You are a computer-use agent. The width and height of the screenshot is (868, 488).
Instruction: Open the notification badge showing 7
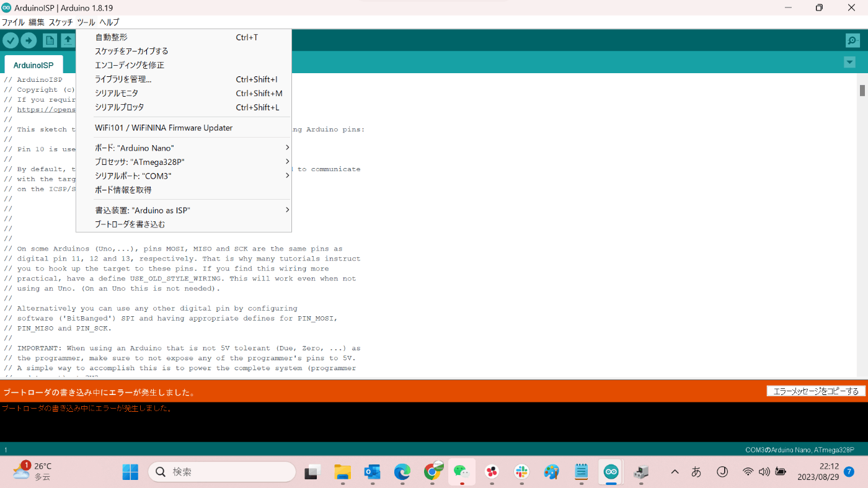coord(849,472)
